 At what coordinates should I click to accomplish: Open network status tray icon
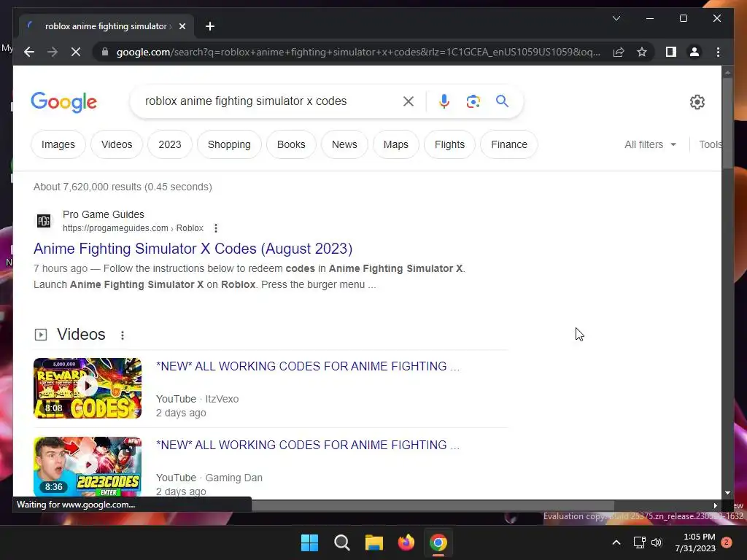click(639, 542)
